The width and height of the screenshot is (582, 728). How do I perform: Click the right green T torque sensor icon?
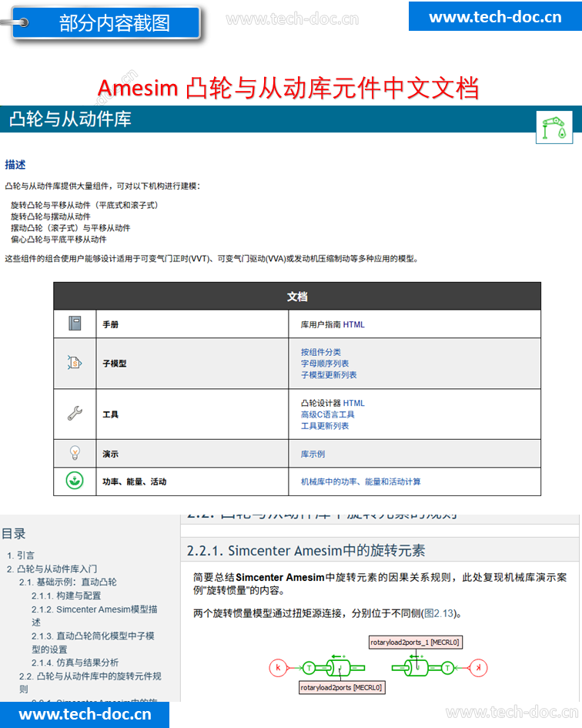[447, 668]
